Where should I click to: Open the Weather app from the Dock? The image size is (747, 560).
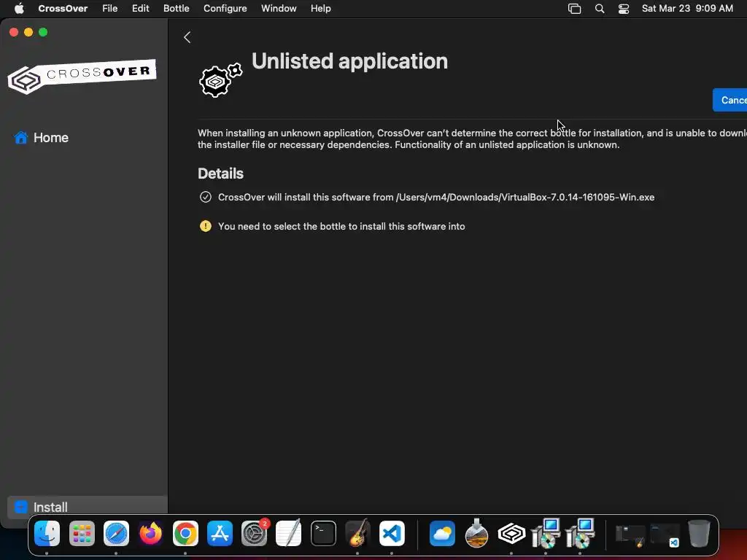pos(442,533)
